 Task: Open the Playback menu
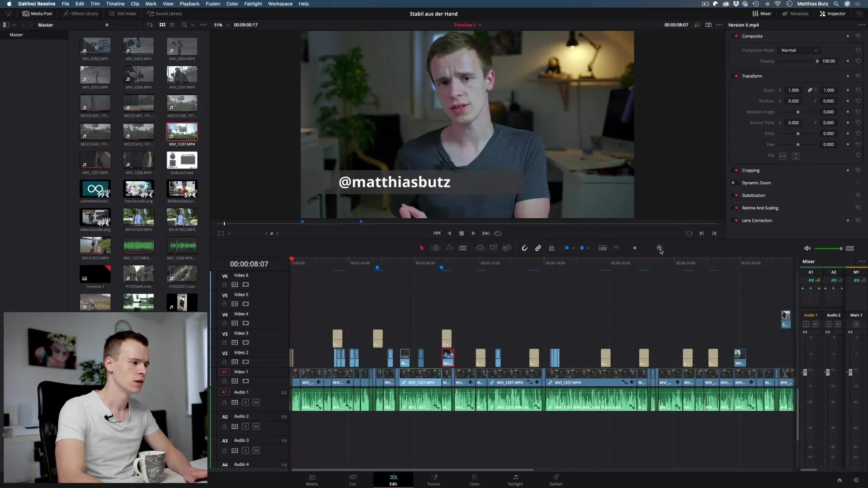click(x=189, y=4)
